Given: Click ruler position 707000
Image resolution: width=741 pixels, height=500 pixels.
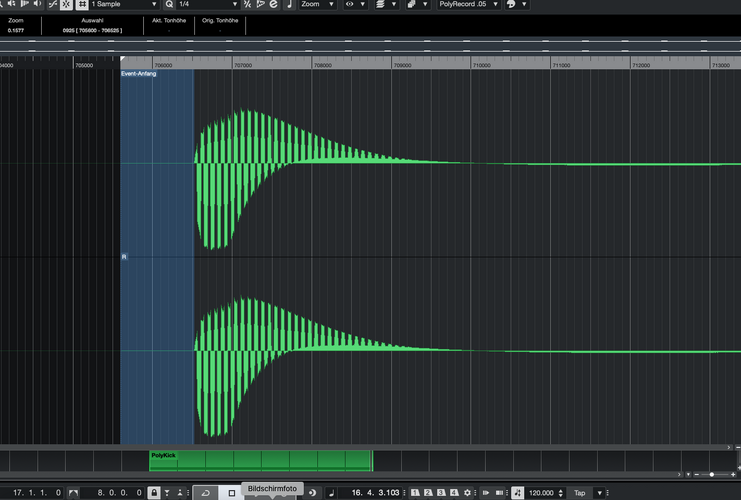Looking at the screenshot, I should [243, 65].
